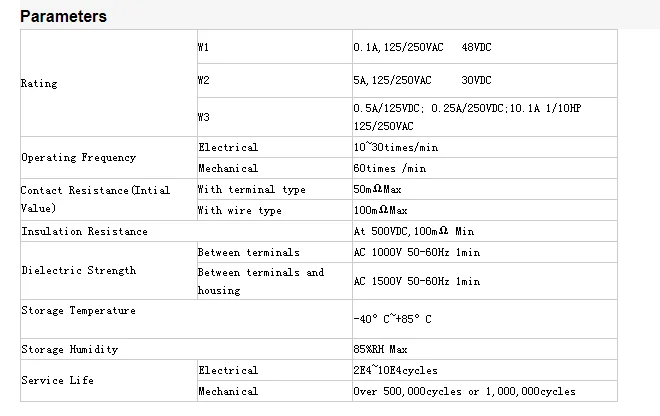Click the AC 1500V 50-60Hz 1min value
This screenshot has height=416, width=660.
(x=417, y=282)
